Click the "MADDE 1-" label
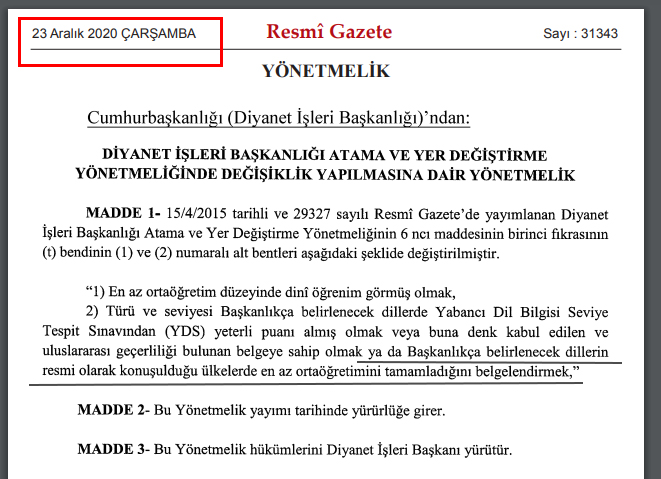Screen dimensions: 661x479 pos(123,213)
